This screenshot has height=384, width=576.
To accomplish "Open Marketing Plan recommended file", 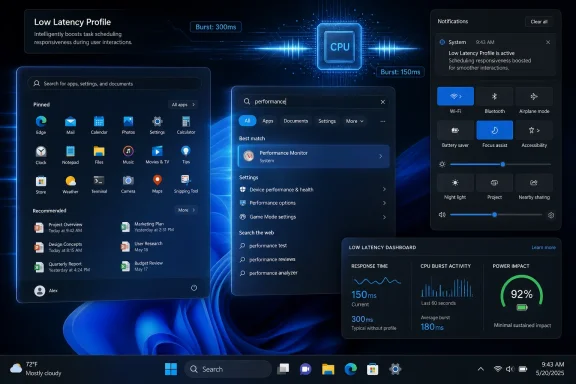I will point(148,227).
